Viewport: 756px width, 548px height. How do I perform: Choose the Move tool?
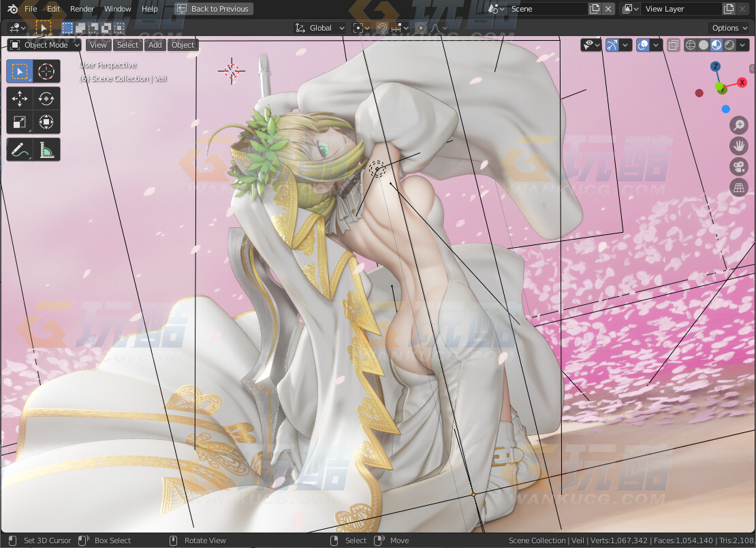click(x=20, y=99)
